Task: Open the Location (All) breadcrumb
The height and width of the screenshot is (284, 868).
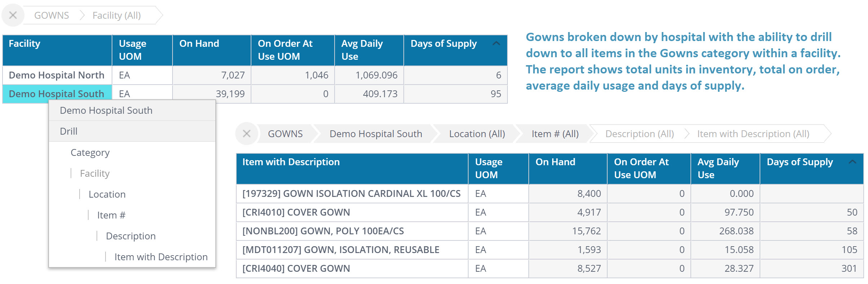Action: tap(476, 134)
